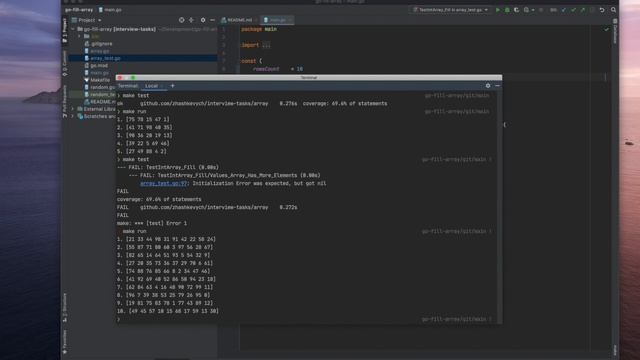The image size is (640, 360).
Task: Click the 'make: *** [test] Error 1' line
Action: click(152, 223)
